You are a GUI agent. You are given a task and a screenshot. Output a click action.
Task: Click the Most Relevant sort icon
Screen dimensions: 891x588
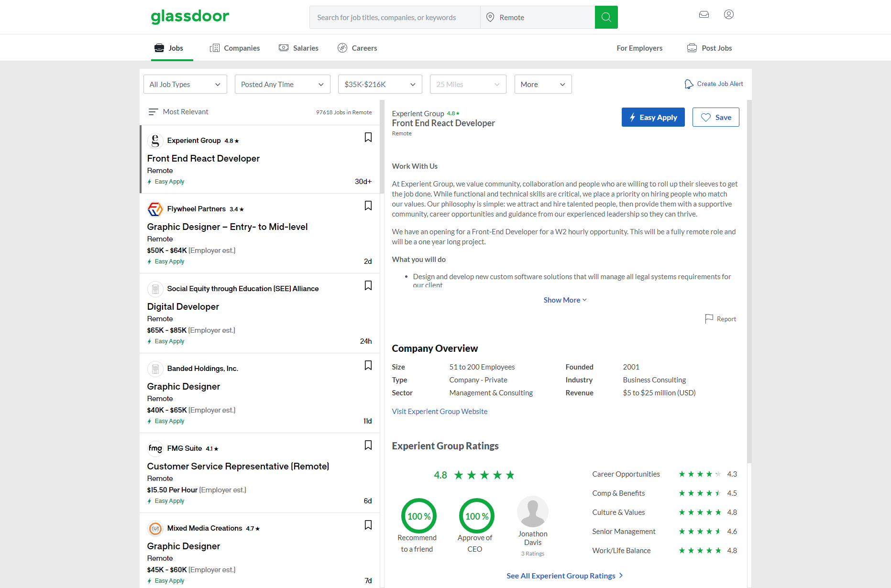pyautogui.click(x=153, y=112)
